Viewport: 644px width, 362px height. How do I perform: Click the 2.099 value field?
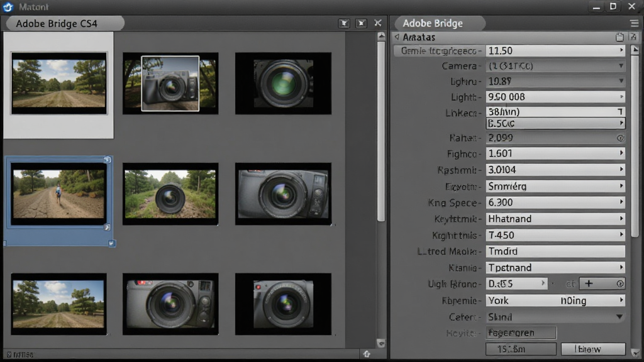pos(555,138)
